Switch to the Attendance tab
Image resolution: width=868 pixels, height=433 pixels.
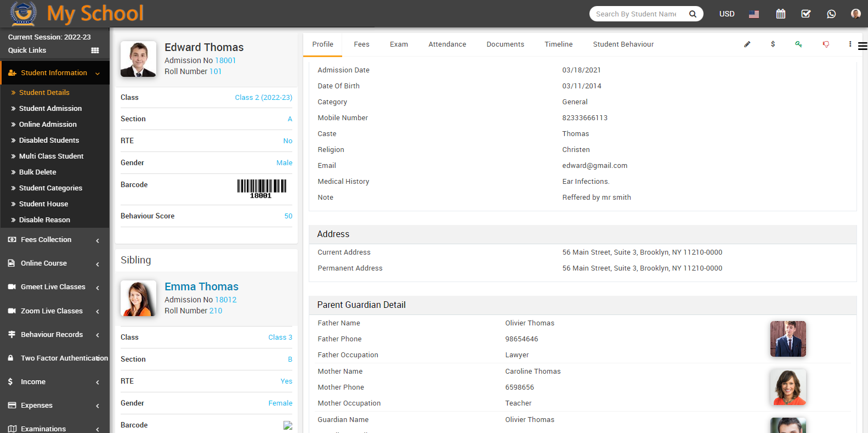click(447, 44)
